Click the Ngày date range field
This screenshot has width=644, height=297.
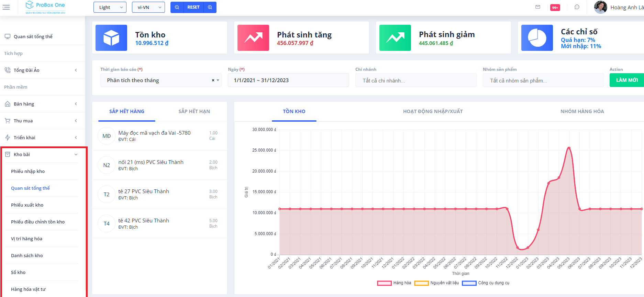pyautogui.click(x=288, y=80)
